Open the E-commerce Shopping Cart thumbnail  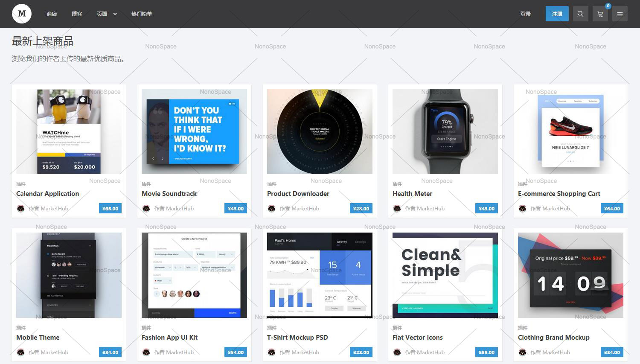[x=570, y=131]
